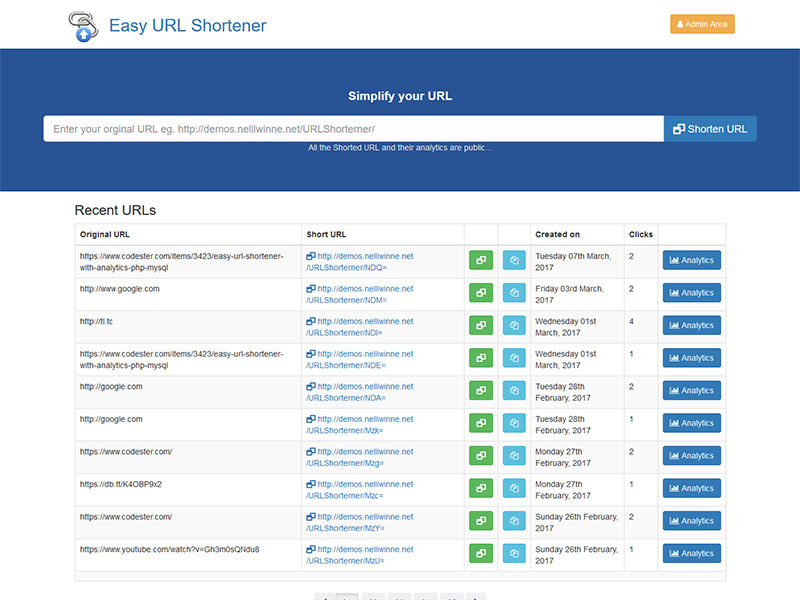The height and width of the screenshot is (600, 800).
Task: Click the Shorten URL button
Action: tap(710, 128)
